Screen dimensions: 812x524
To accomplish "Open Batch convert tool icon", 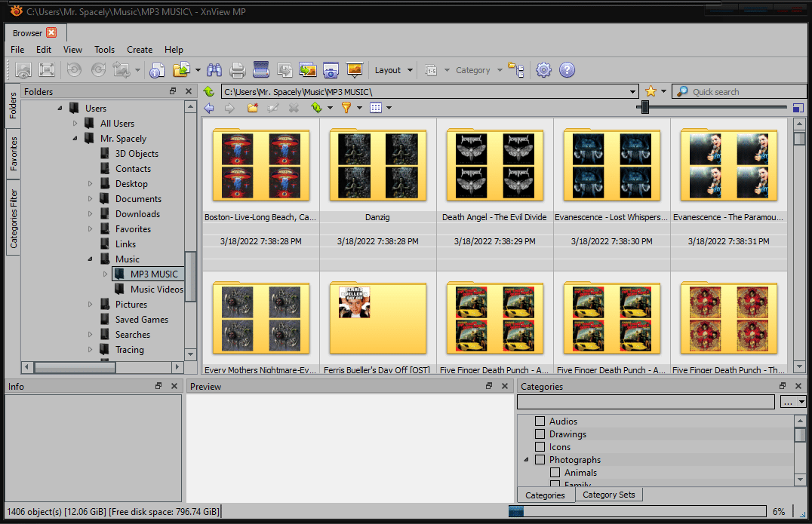I will (x=285, y=70).
